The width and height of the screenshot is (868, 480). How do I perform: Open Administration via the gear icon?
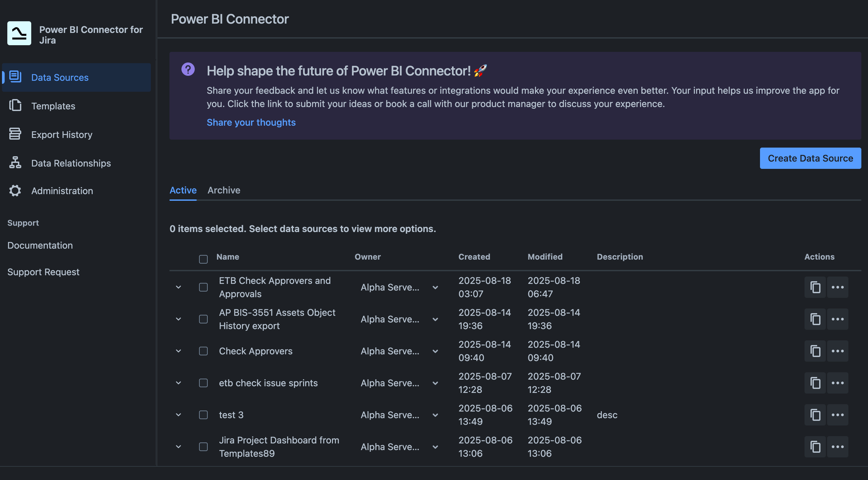[15, 190]
